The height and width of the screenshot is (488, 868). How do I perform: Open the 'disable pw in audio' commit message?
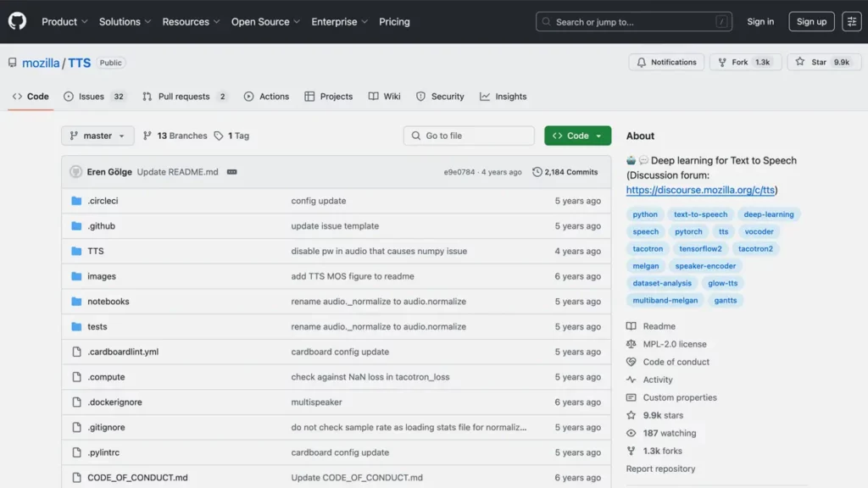click(379, 251)
